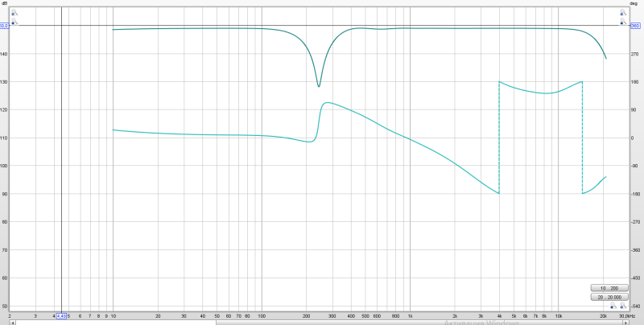Click the phase curve peak near 300 Hz
This screenshot has width=644, height=325.
[x=328, y=103]
